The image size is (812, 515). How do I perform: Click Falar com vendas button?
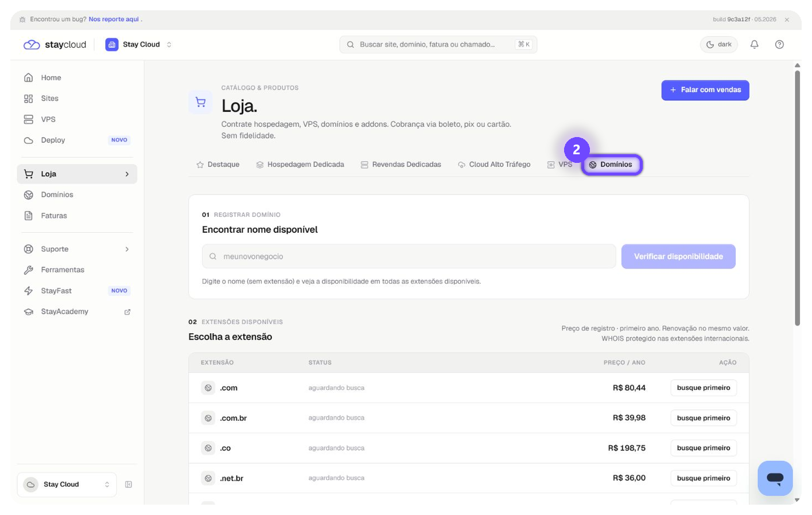pos(705,90)
